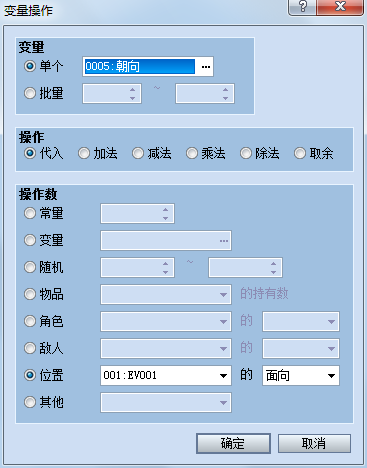Open the 面向 property dropdown
367x468 pixels.
[x=301, y=376]
